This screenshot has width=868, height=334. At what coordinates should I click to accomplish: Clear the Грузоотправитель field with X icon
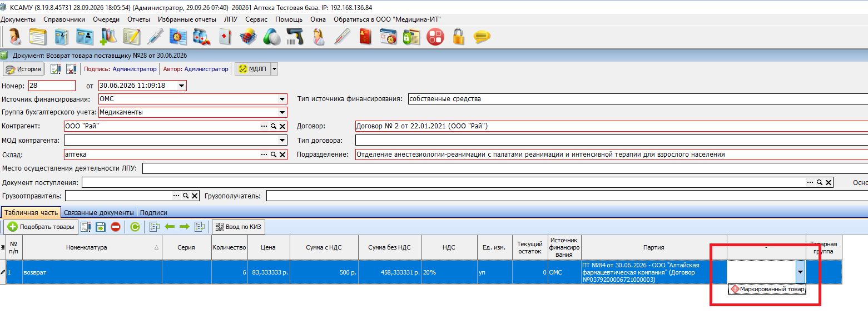[x=195, y=196]
